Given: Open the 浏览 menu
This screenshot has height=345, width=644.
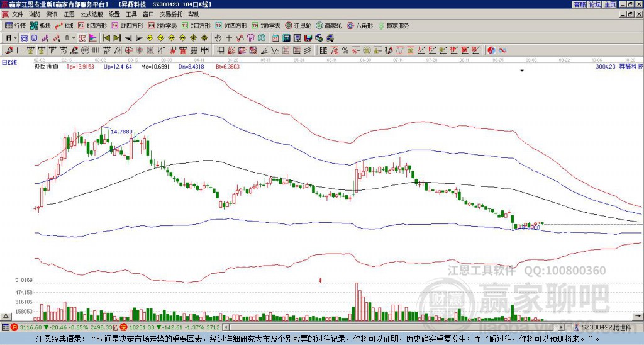Looking at the screenshot, I should point(35,14).
